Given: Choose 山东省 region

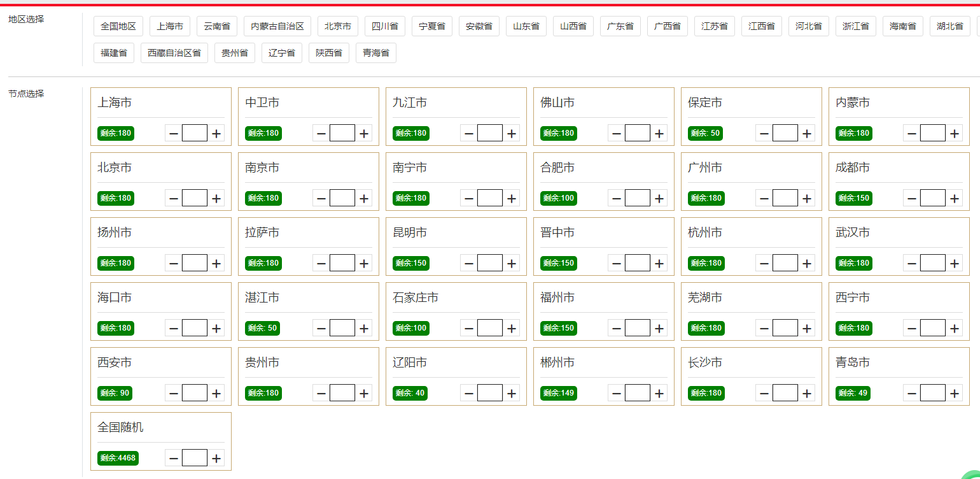Looking at the screenshot, I should point(526,26).
